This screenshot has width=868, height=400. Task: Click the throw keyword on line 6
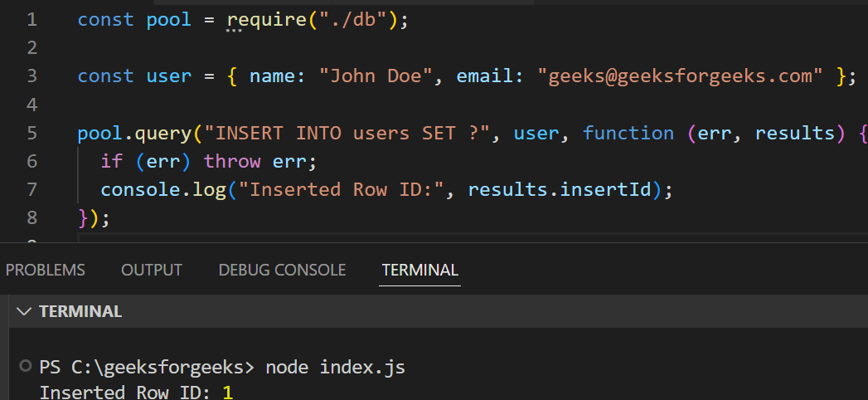[232, 161]
